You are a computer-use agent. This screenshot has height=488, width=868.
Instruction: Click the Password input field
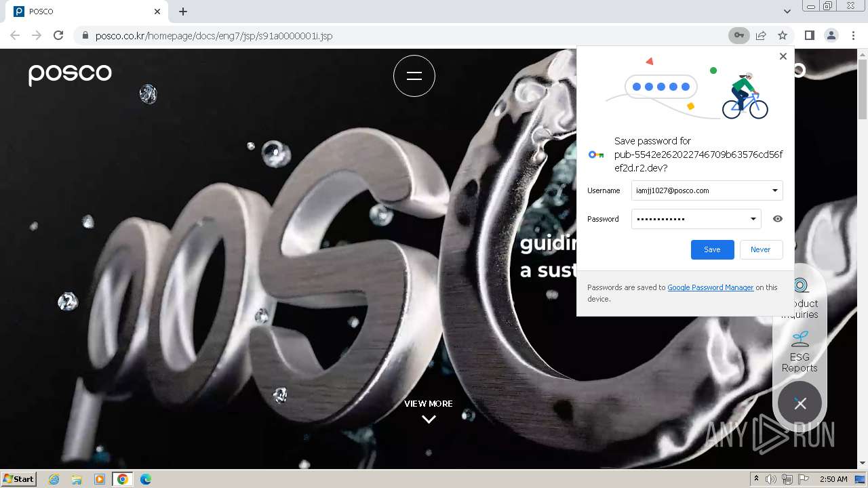(696, 219)
